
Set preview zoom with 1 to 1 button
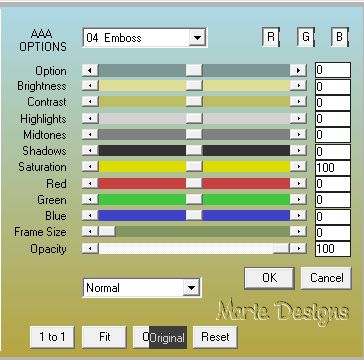point(52,337)
